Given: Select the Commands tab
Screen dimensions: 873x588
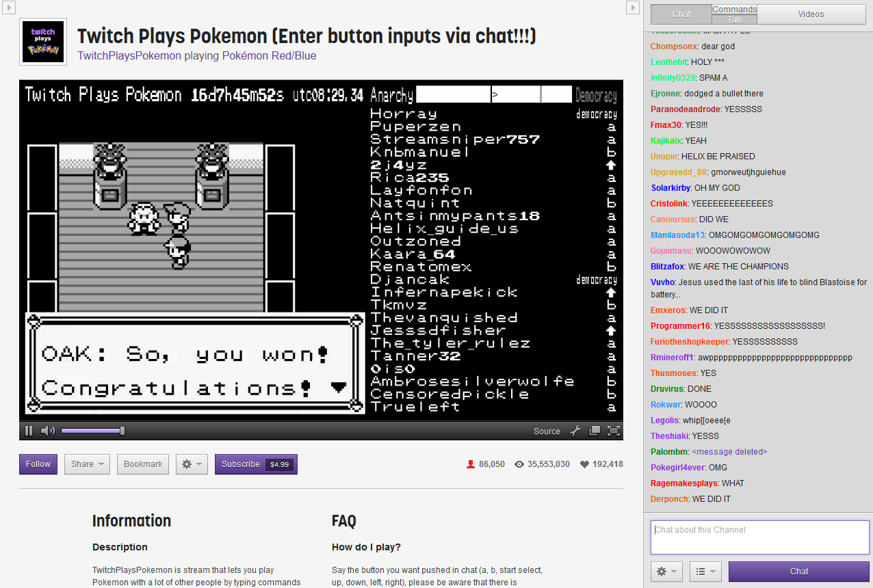Looking at the screenshot, I should 735,10.
